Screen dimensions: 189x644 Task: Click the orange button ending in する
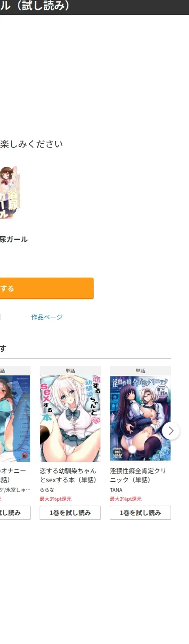pos(46,288)
